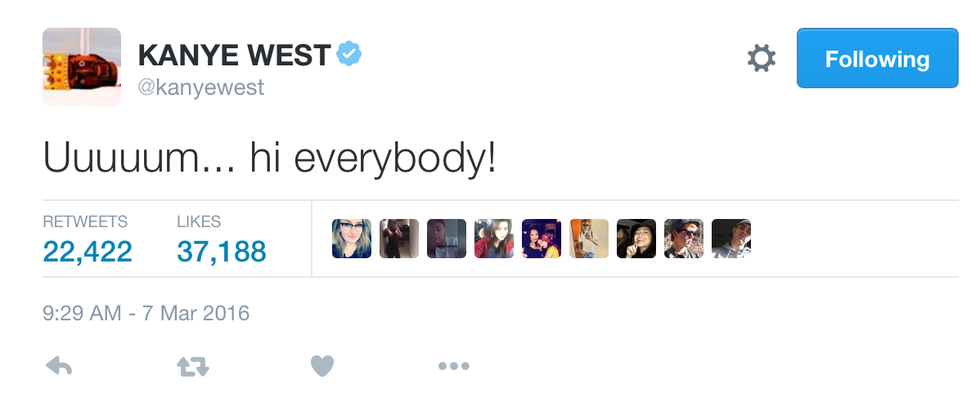Screen dimensions: 980x420
Task: View the 22,422 retweets list
Action: point(87,251)
